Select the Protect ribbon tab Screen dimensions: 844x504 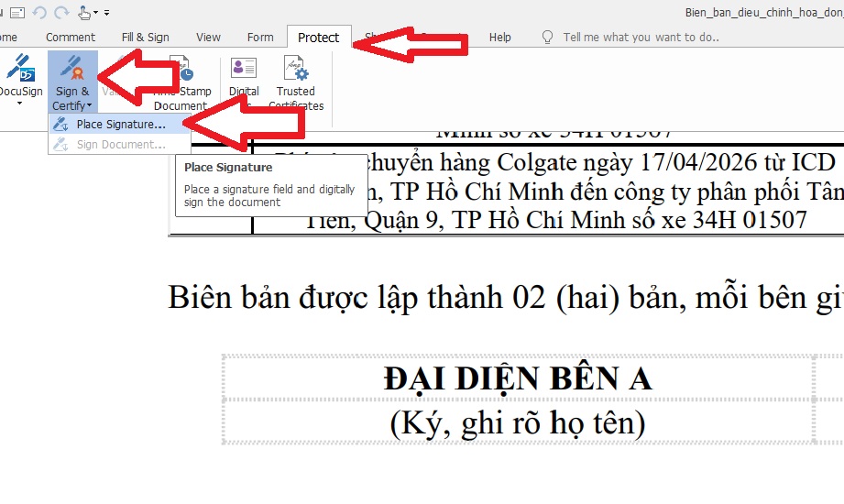pos(319,38)
